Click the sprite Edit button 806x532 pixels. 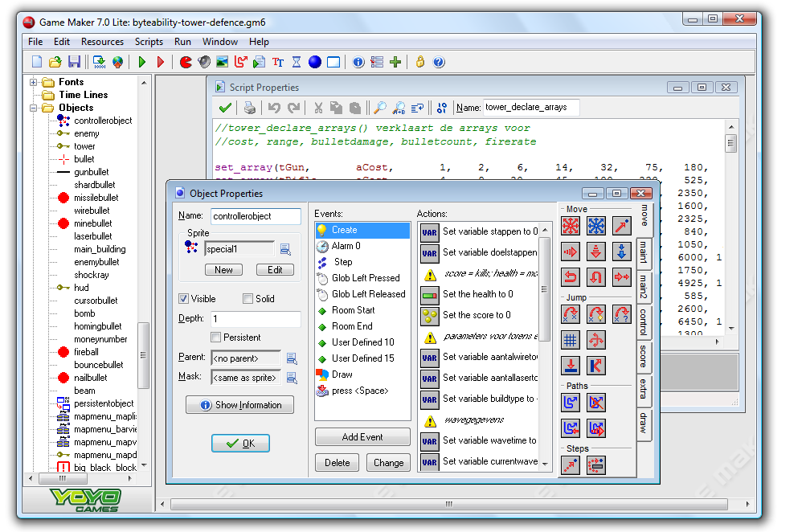[275, 270]
